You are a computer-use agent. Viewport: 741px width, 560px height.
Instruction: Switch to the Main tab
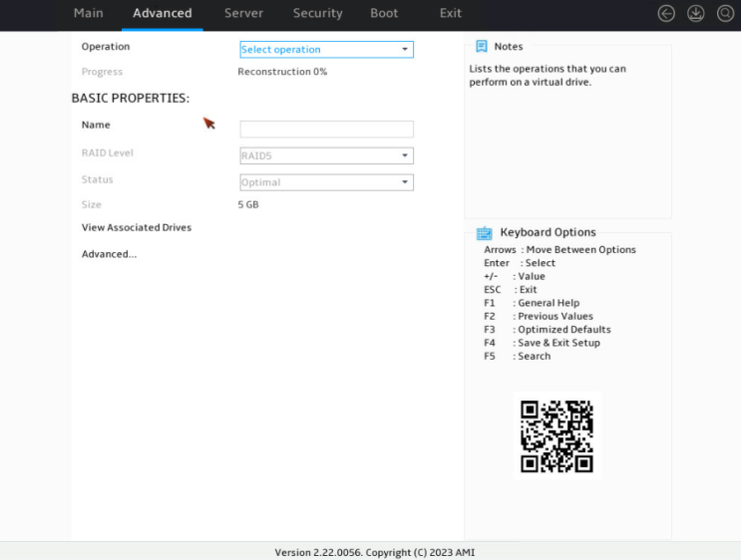[x=89, y=13]
